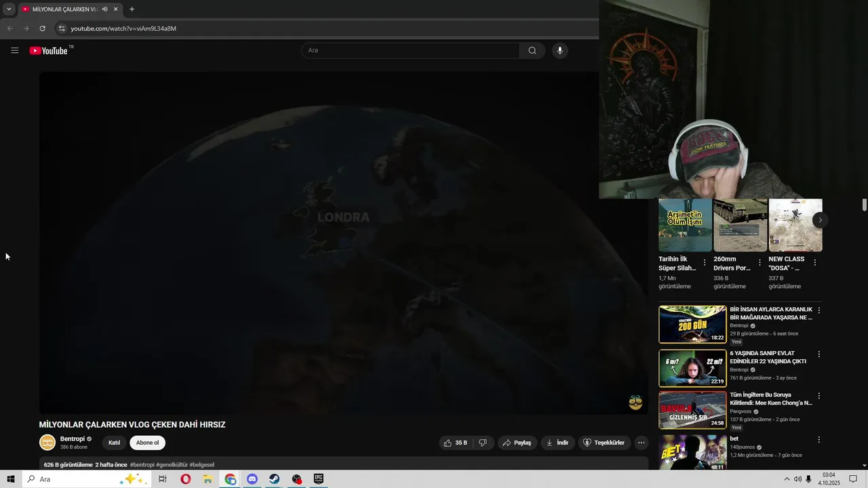Mute the tab via speaker icon
The image size is (868, 488).
click(104, 9)
